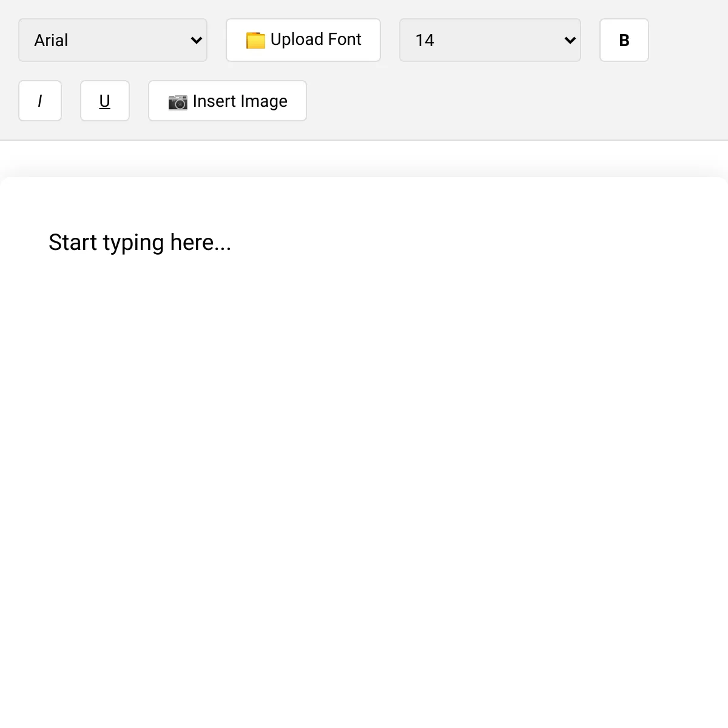Click the font size control showing 14

pos(490,40)
